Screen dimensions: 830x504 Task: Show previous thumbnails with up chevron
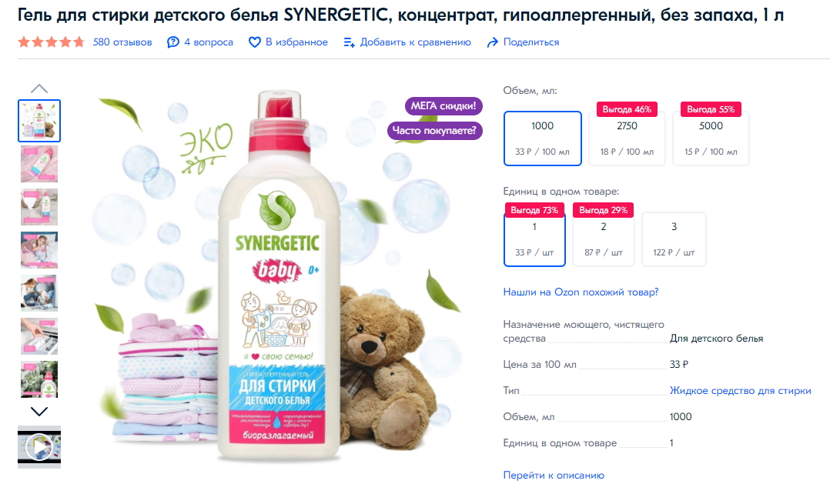(39, 88)
